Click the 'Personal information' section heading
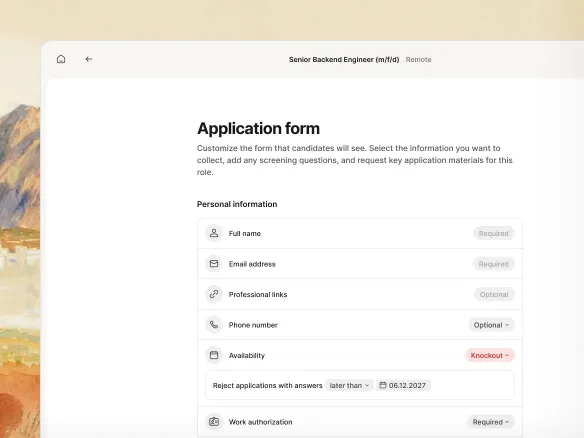This screenshot has width=584, height=438. [x=237, y=204]
